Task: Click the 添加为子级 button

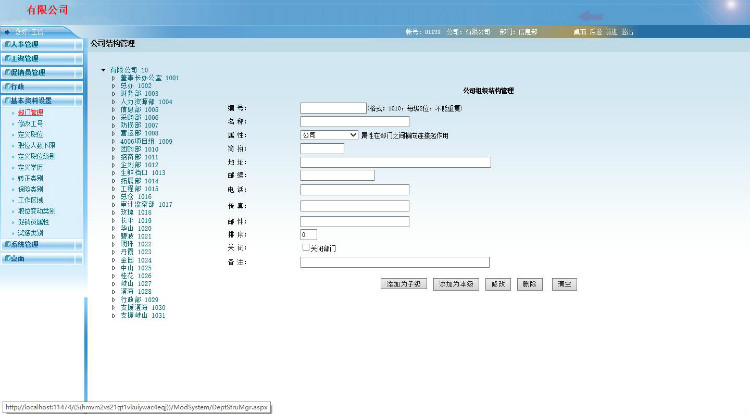Action: (404, 284)
